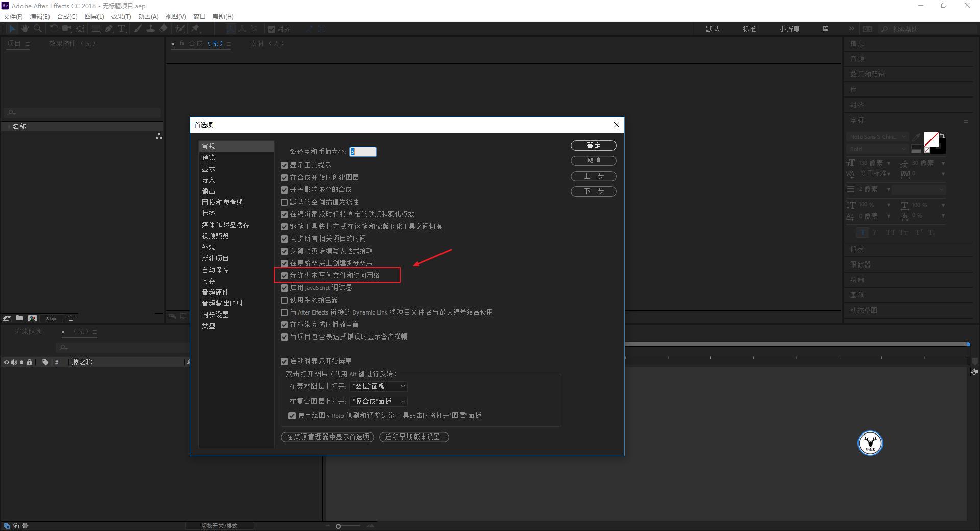Expand the 在复合图层上打开 dropdown
Viewport: 980px width, 531px height.
click(378, 402)
